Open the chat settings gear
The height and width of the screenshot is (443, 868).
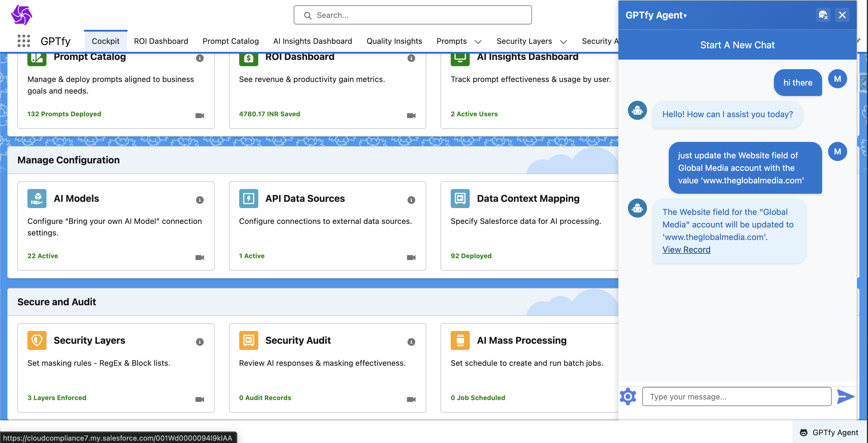[628, 396]
